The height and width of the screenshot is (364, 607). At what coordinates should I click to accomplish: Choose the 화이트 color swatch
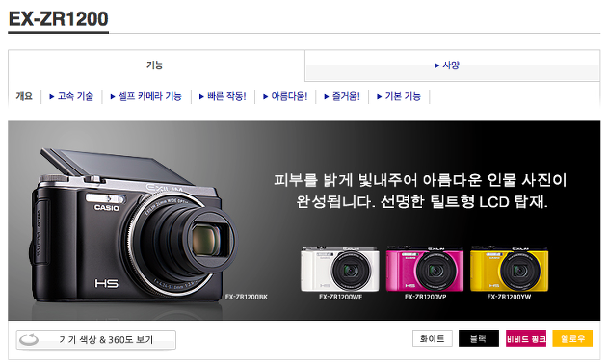coord(433,339)
